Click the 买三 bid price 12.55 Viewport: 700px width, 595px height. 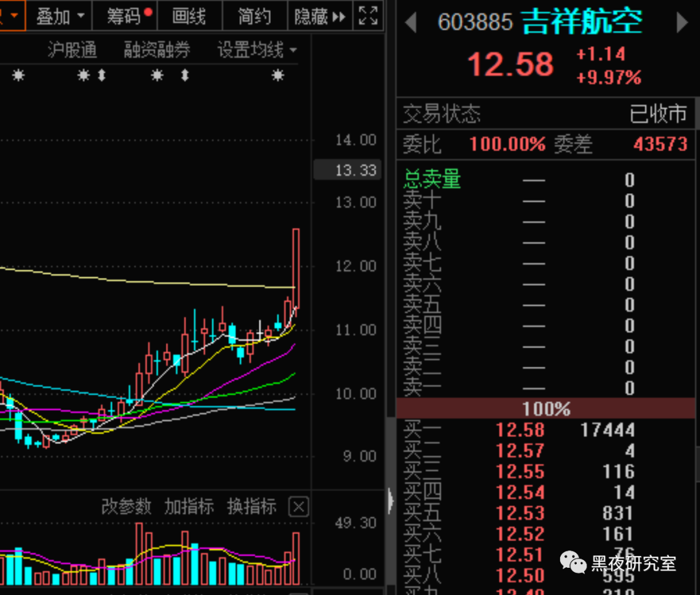(520, 472)
